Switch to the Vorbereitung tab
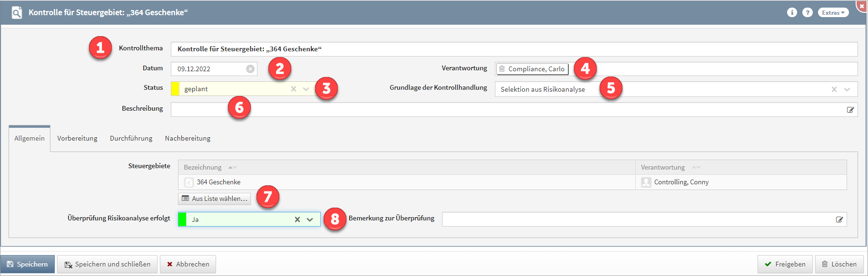This screenshot has width=868, height=276. tap(77, 138)
